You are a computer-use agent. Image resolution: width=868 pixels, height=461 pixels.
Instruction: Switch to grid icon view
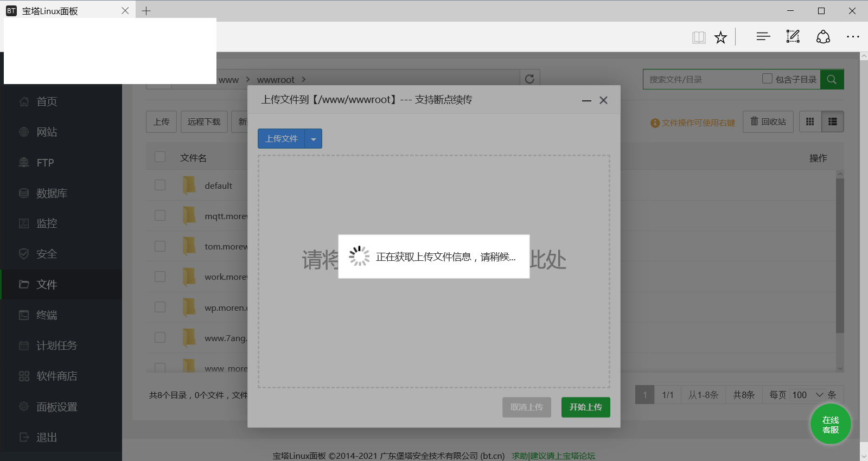[810, 121]
